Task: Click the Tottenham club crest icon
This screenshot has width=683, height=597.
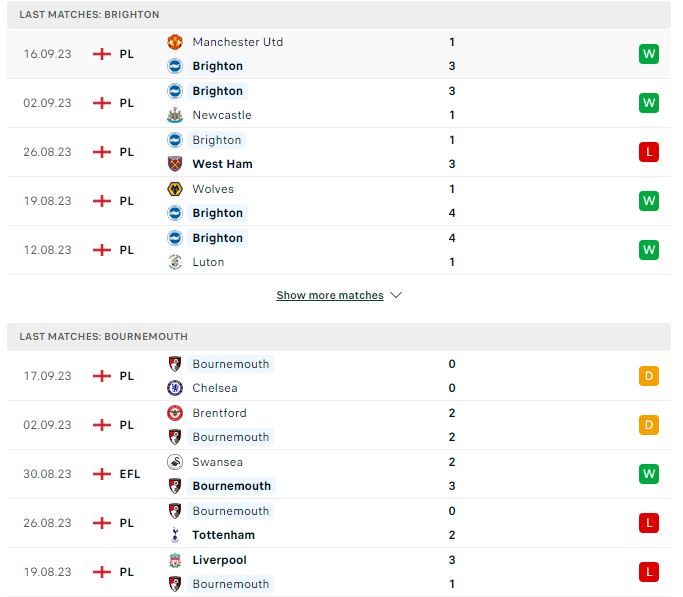Action: point(175,535)
